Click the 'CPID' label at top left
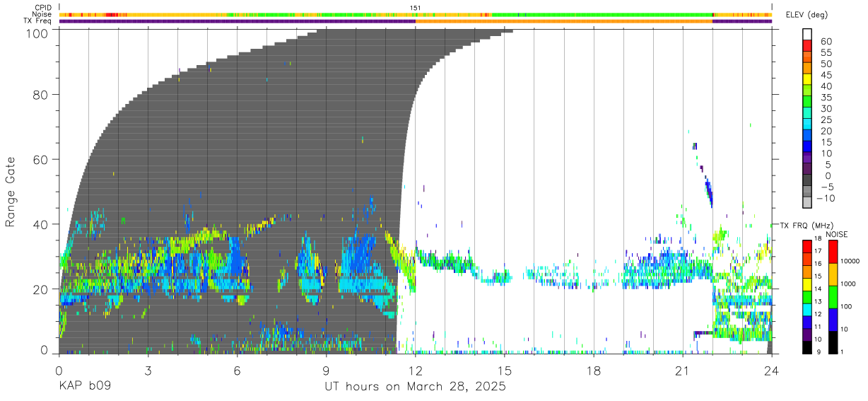 [x=44, y=8]
